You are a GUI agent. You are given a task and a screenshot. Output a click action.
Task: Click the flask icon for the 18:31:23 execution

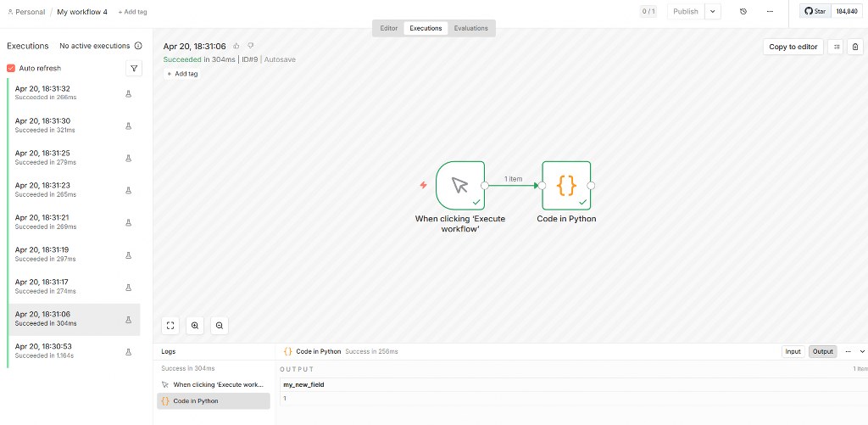click(129, 191)
